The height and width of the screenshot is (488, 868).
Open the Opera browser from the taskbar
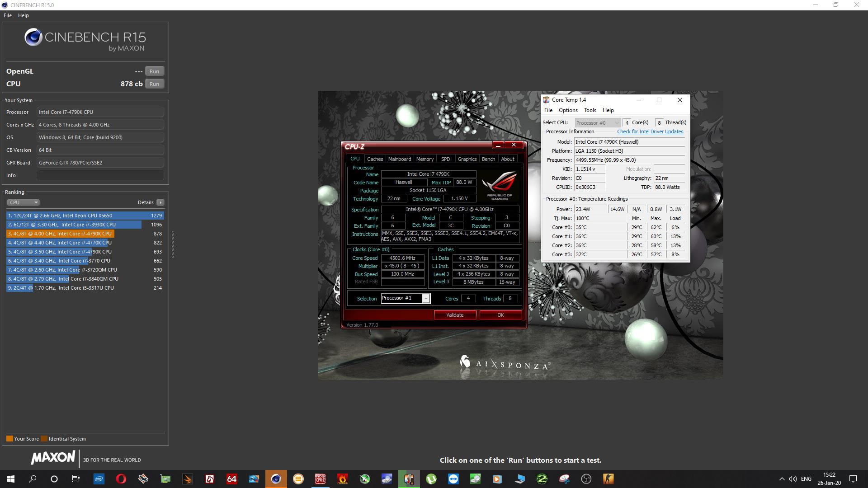click(121, 479)
